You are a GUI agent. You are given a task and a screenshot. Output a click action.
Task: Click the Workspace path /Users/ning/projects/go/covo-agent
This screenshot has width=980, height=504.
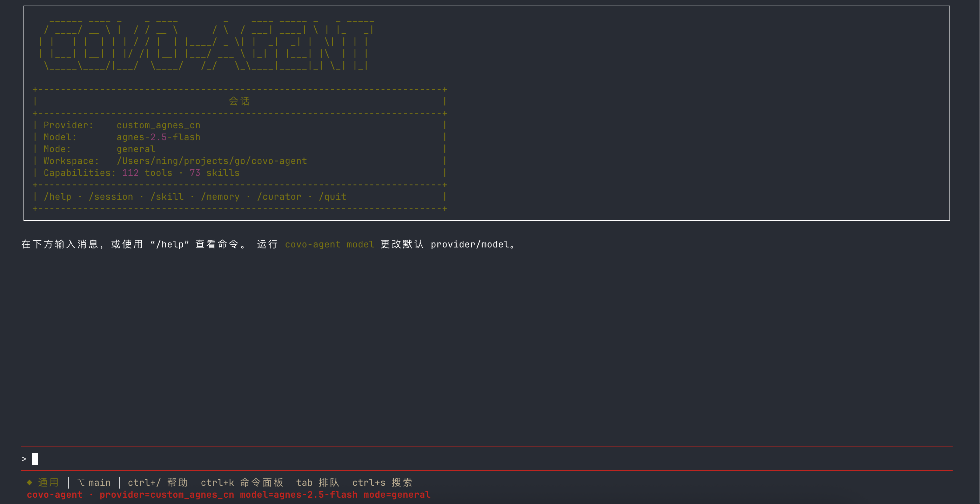tap(212, 161)
